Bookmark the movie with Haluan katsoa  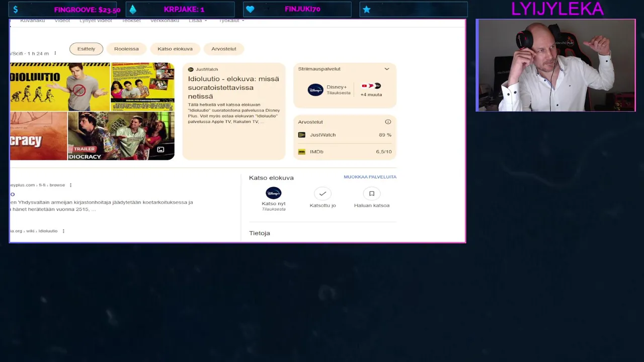(x=372, y=194)
